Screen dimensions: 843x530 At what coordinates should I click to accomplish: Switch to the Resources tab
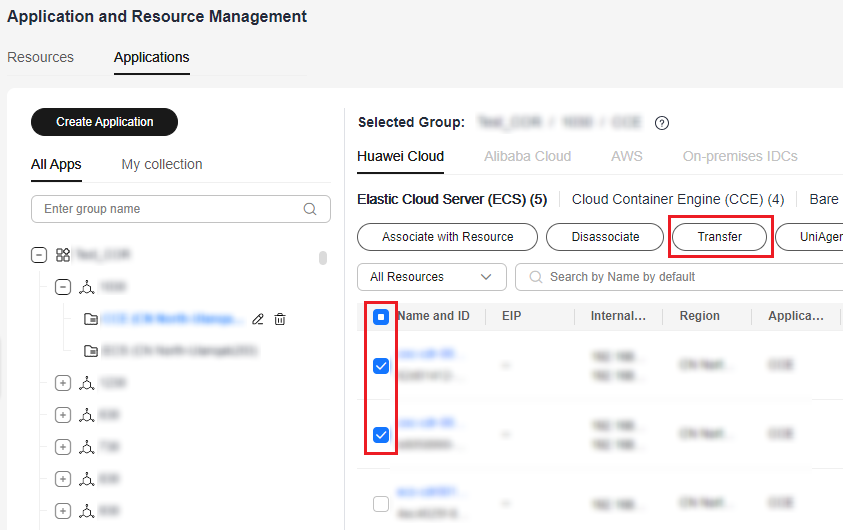click(40, 57)
